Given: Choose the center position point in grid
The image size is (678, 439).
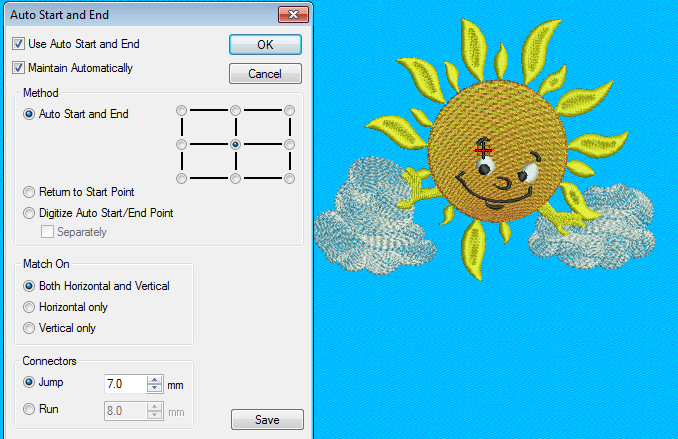Looking at the screenshot, I should click(x=236, y=144).
